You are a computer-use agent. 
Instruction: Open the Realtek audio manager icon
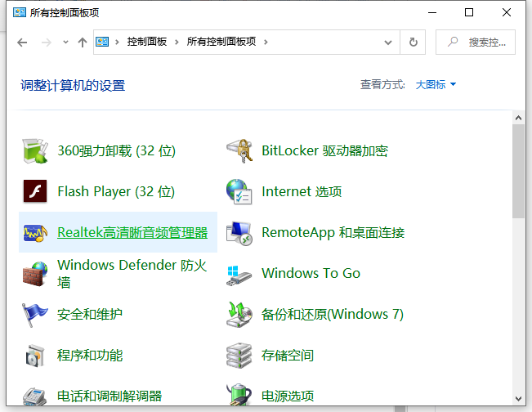pos(35,233)
